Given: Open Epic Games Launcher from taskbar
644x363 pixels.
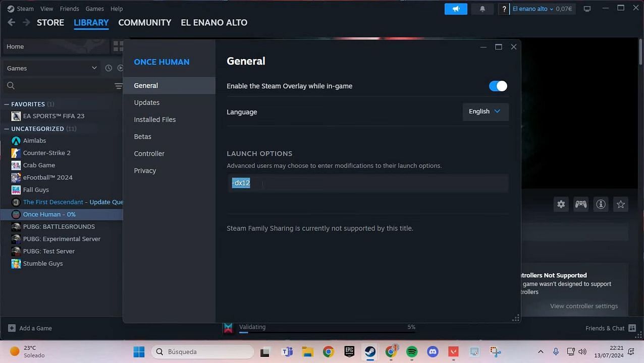Looking at the screenshot, I should [x=349, y=352].
